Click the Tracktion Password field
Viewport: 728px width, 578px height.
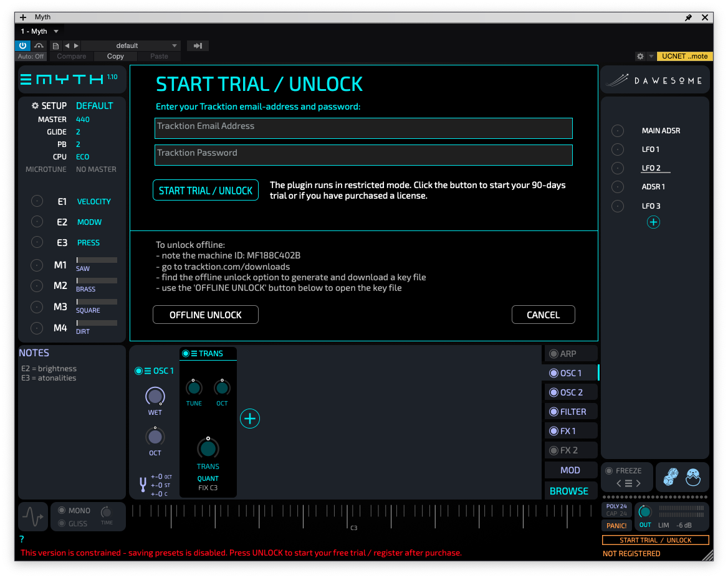pyautogui.click(x=363, y=155)
